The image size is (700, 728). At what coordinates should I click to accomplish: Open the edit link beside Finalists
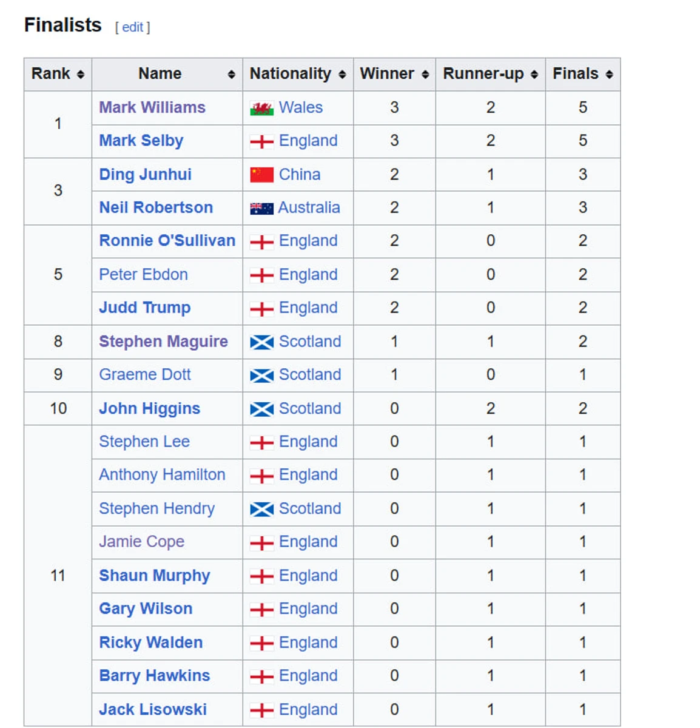[133, 27]
